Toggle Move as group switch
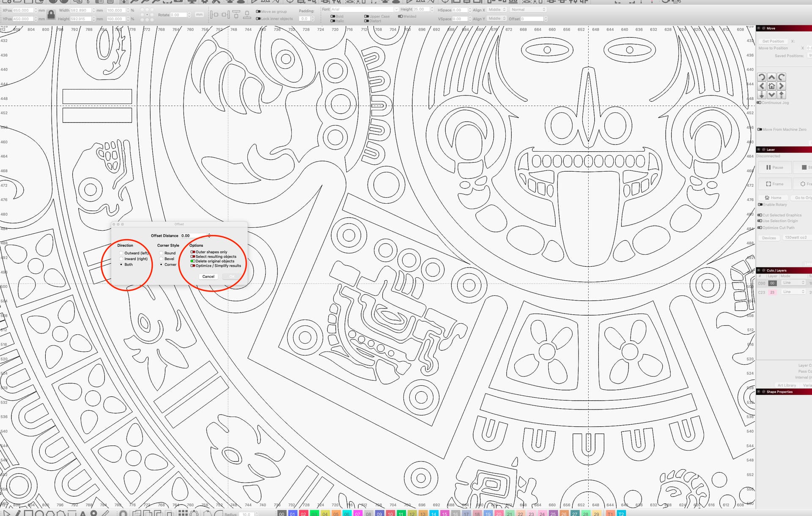Image resolution: width=812 pixels, height=516 pixels. click(x=258, y=11)
